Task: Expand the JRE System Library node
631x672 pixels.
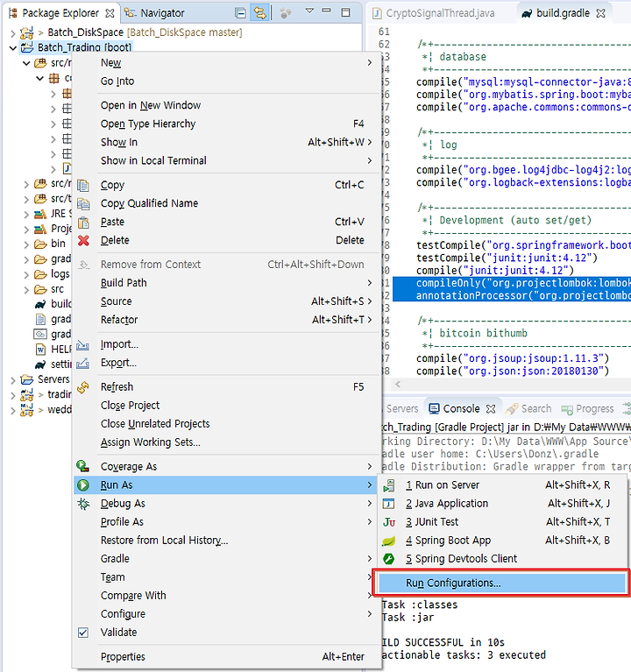Action: pos(26,215)
